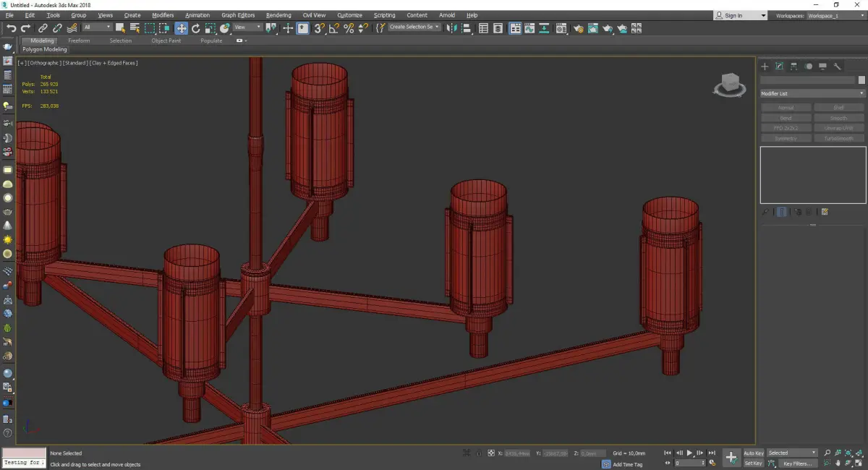This screenshot has width=868, height=470.
Task: Activate Select and Scale tool
Action: pyautogui.click(x=210, y=28)
